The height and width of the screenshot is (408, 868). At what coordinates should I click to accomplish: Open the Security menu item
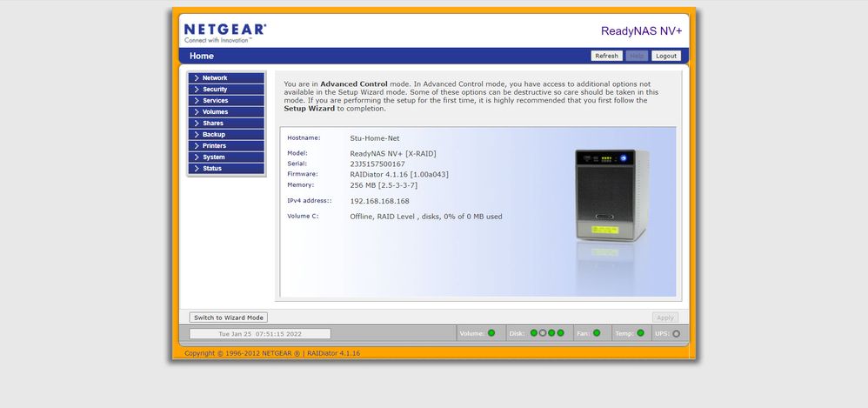coord(226,89)
